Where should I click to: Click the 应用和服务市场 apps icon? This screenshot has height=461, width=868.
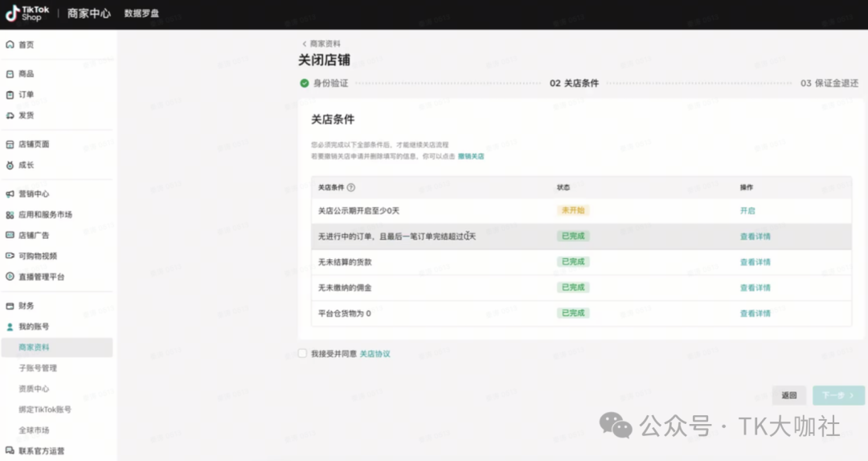click(x=10, y=215)
